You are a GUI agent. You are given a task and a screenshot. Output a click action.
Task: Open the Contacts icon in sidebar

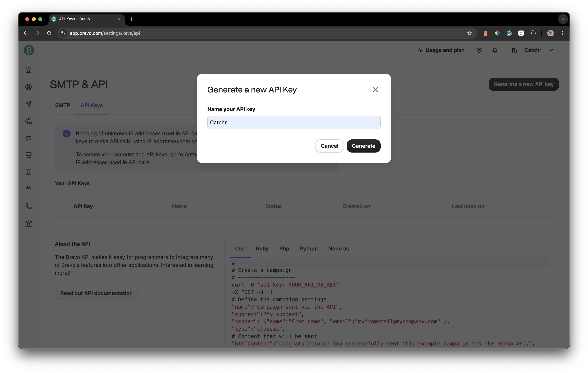coord(29,87)
